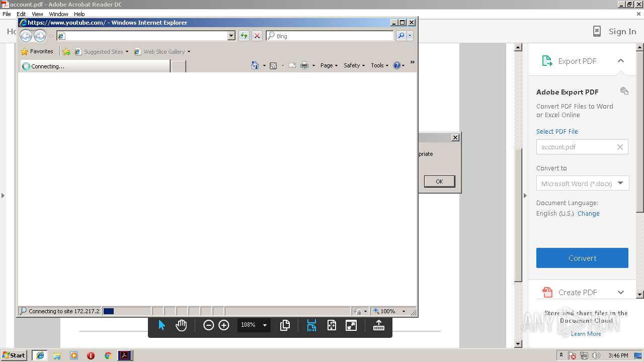Click the Adobe Export PDF copy icon
Viewport: 644px width, 362px height.
point(624,91)
